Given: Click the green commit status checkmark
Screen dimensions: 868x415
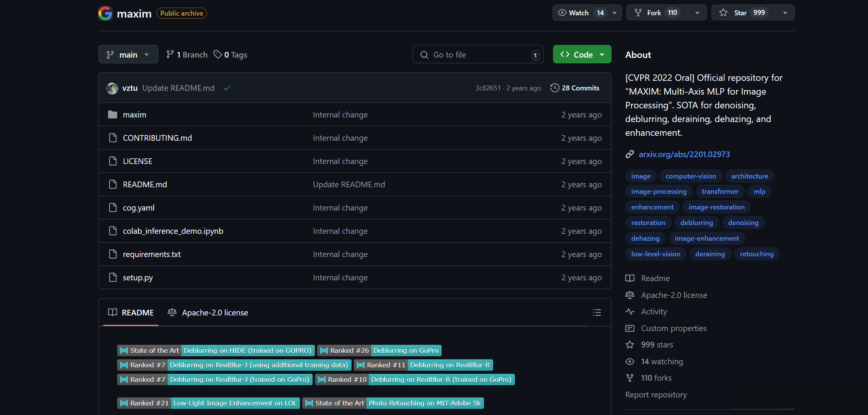Looking at the screenshot, I should 227,88.
